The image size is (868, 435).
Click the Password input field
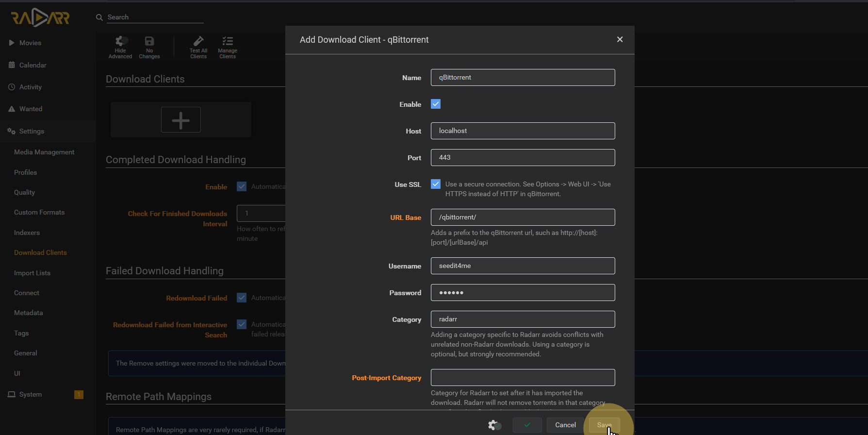click(x=523, y=292)
